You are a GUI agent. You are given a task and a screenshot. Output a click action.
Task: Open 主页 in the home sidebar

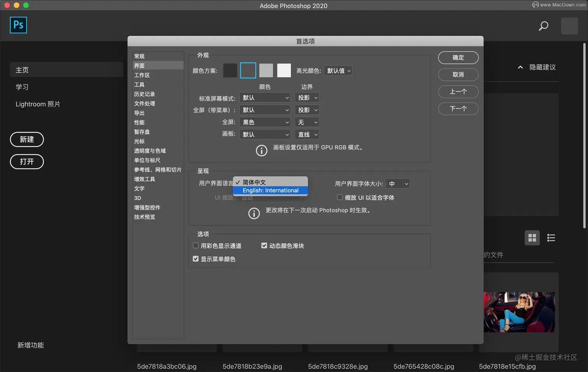[x=66, y=70]
